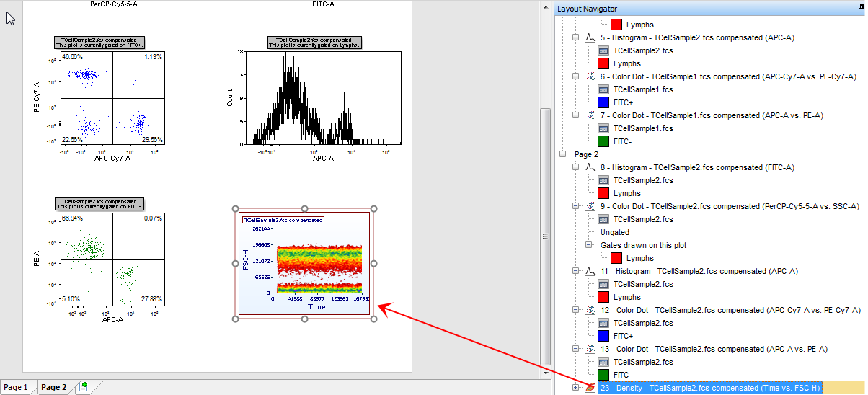Click the data file icon under item 7
The height and width of the screenshot is (395, 868).
[x=603, y=128]
